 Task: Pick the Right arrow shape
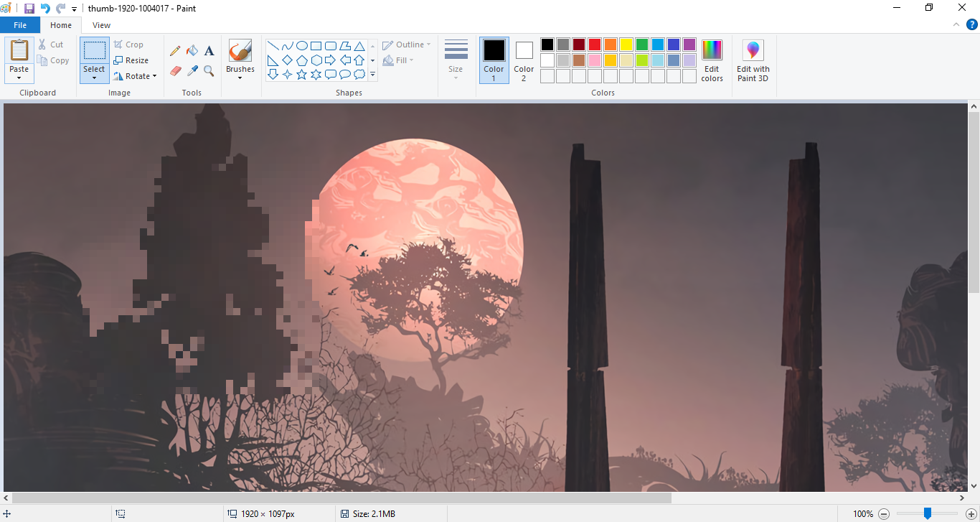click(x=331, y=60)
